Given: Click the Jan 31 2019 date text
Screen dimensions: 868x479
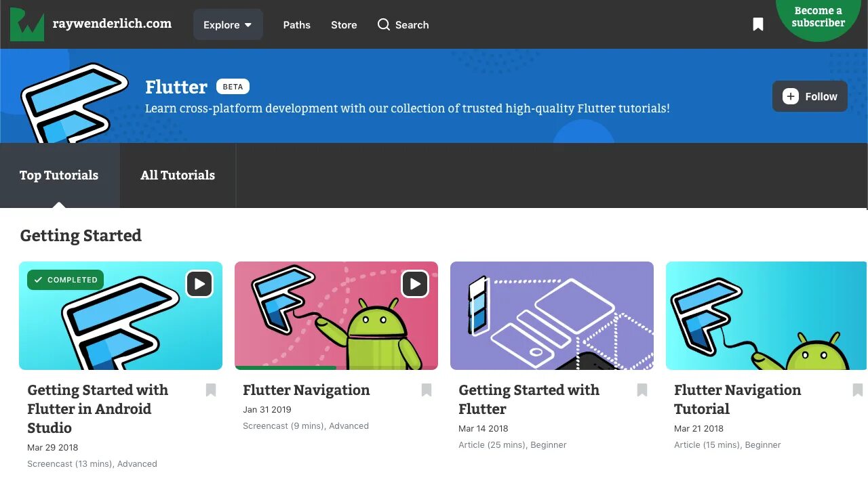Looking at the screenshot, I should tap(267, 410).
